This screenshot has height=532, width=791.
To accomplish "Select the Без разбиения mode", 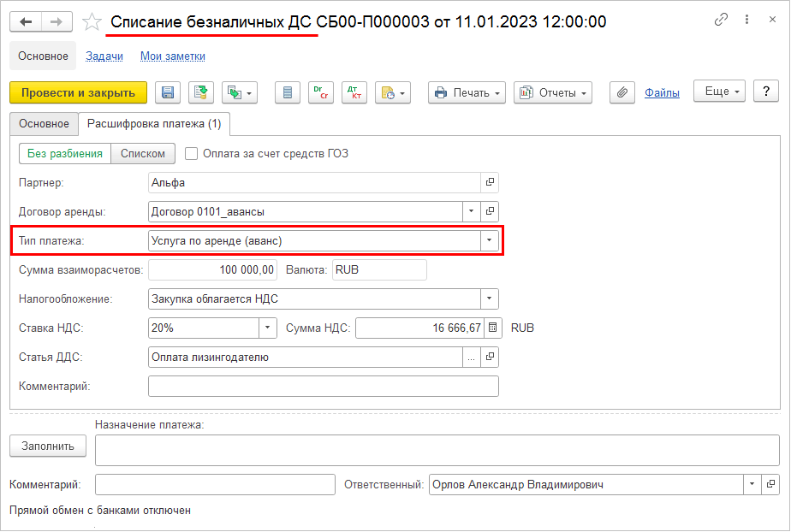I will pos(64,154).
